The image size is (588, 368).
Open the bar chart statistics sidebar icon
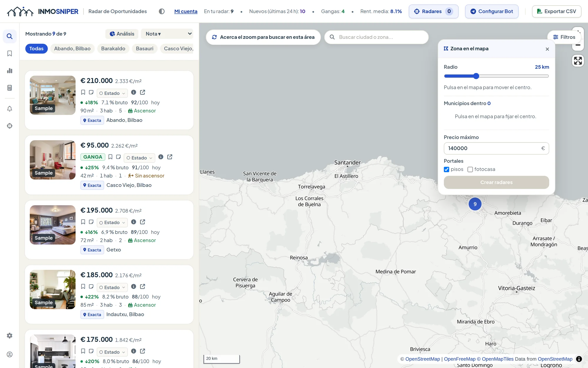point(10,71)
